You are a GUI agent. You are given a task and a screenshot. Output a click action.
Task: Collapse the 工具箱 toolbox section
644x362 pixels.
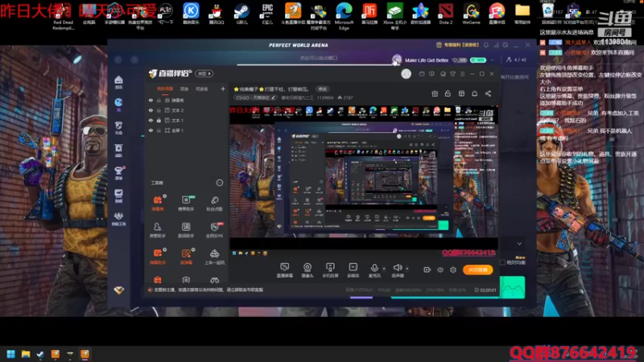click(x=220, y=183)
